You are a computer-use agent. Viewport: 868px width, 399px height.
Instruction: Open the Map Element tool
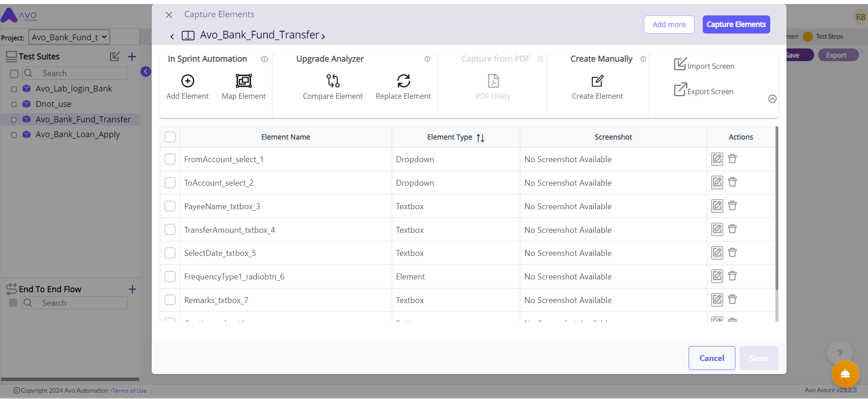coord(244,81)
